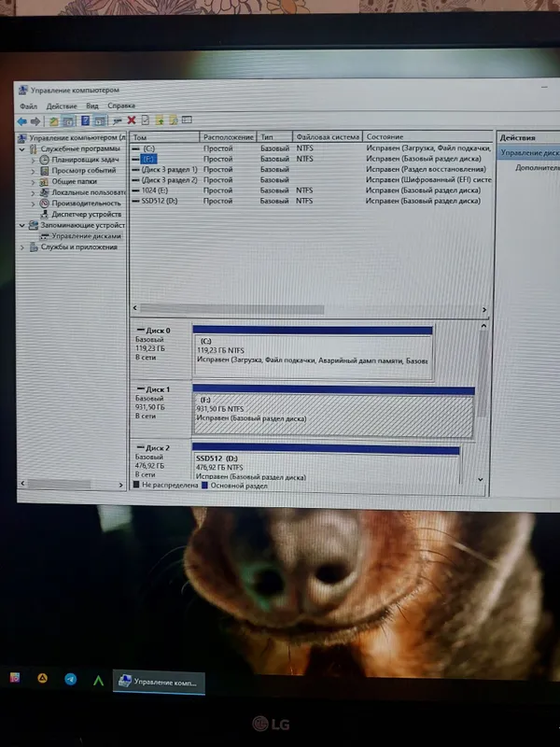
Task: Click the Диспетчер устройств icon in tree
Action: point(44,215)
